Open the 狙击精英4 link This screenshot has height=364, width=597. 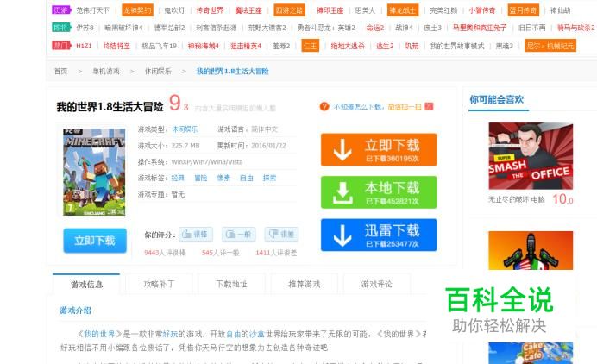[x=246, y=46]
